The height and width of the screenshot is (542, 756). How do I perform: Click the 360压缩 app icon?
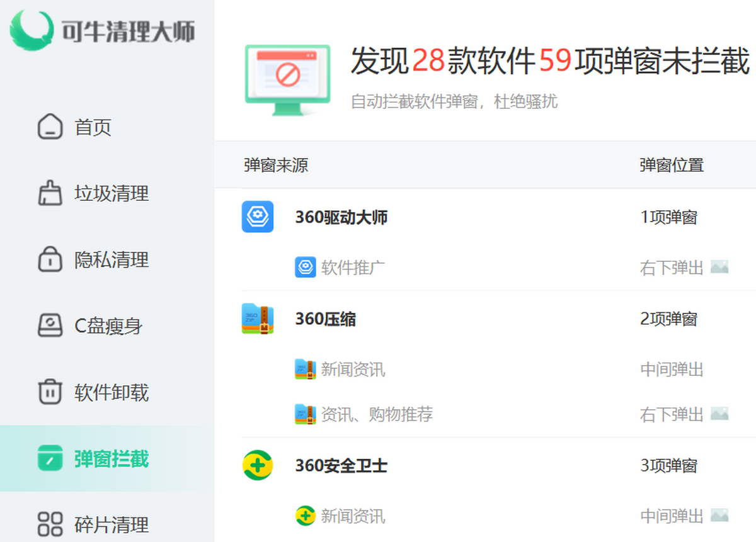258,319
